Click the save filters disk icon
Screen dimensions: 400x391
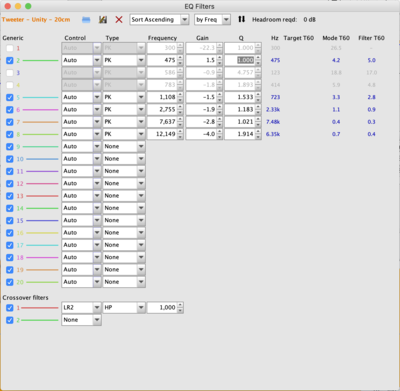[x=103, y=20]
